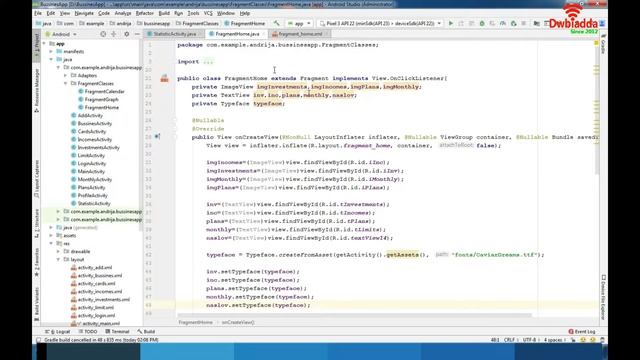Open Device File Explorer side tab
640x360 pixels.
coord(603,297)
